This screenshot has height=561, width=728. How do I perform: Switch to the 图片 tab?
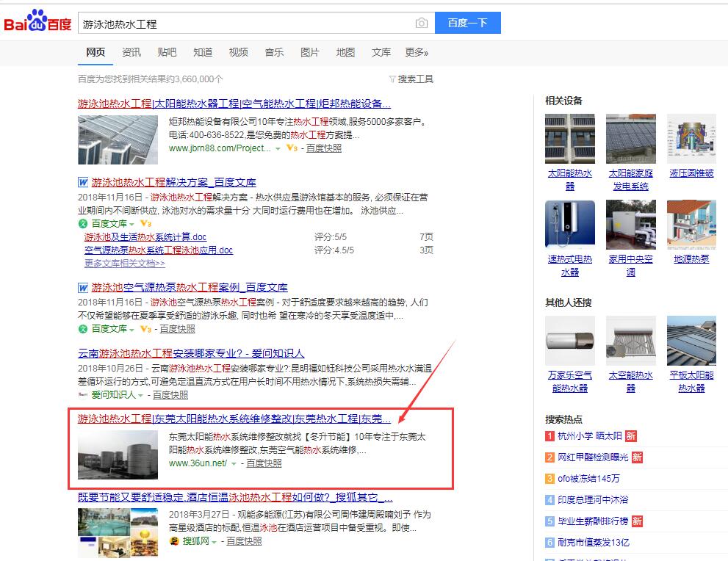[x=310, y=52]
